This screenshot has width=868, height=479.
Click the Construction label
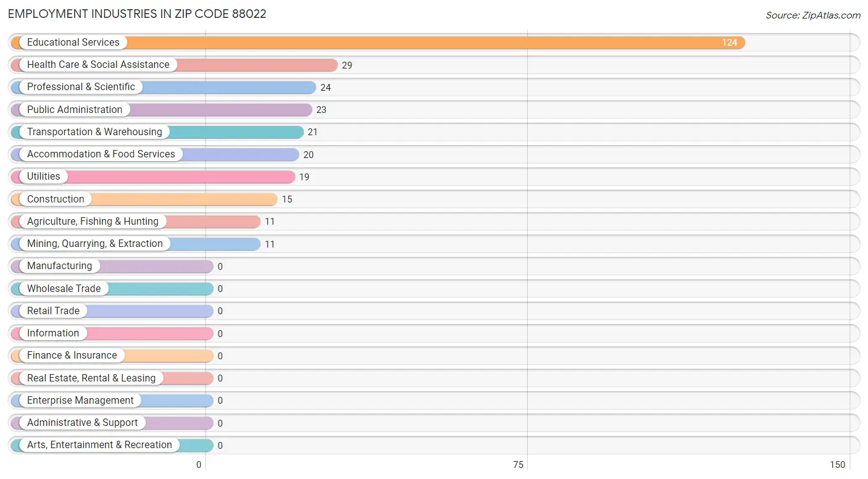[56, 199]
